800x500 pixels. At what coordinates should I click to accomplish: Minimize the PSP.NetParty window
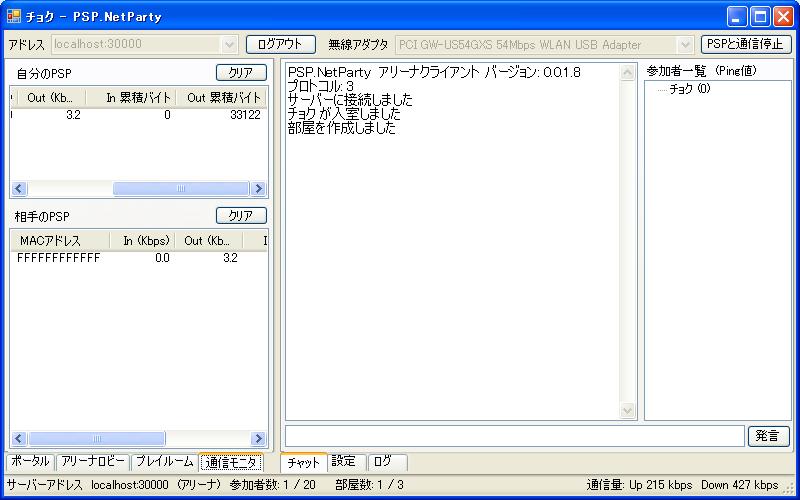(736, 16)
